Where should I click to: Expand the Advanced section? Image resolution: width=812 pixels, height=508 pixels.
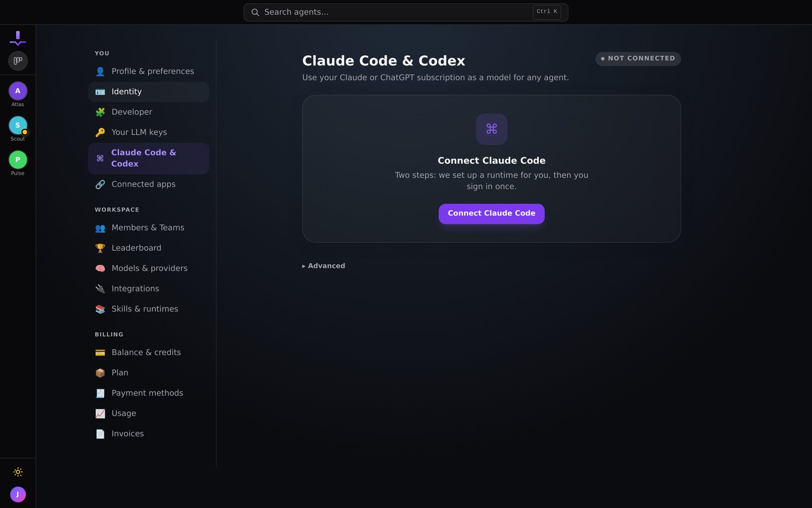(x=324, y=266)
